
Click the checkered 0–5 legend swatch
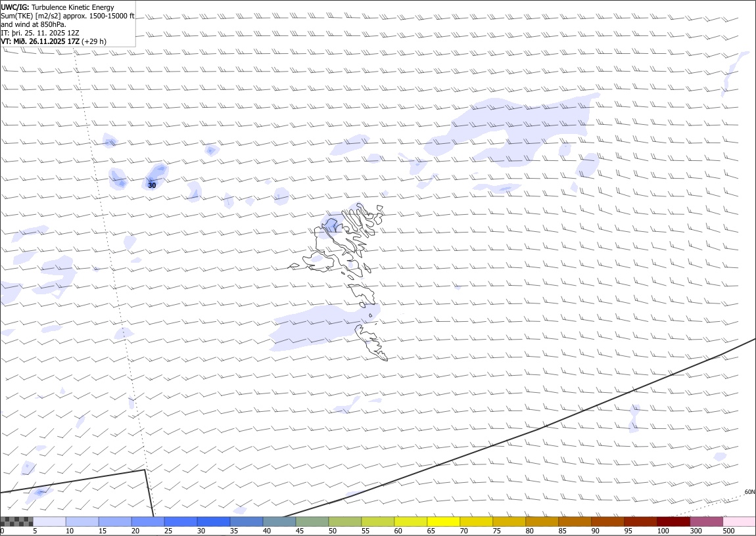(17, 522)
